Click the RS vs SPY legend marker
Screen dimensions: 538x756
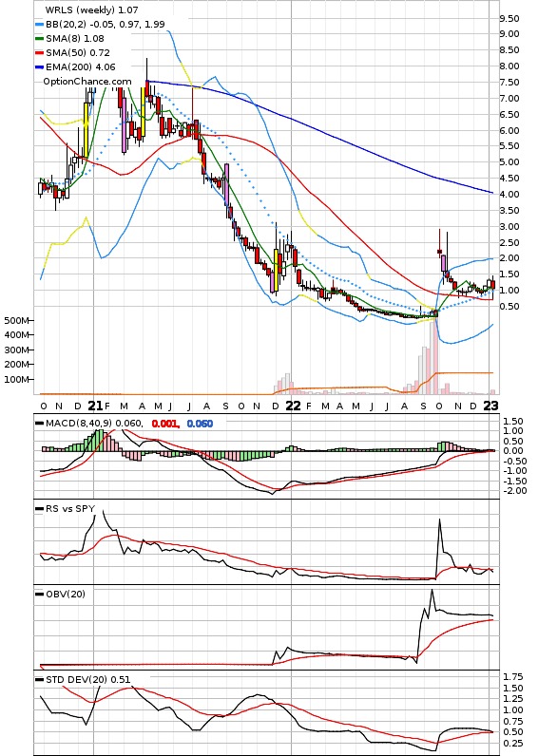(x=40, y=509)
